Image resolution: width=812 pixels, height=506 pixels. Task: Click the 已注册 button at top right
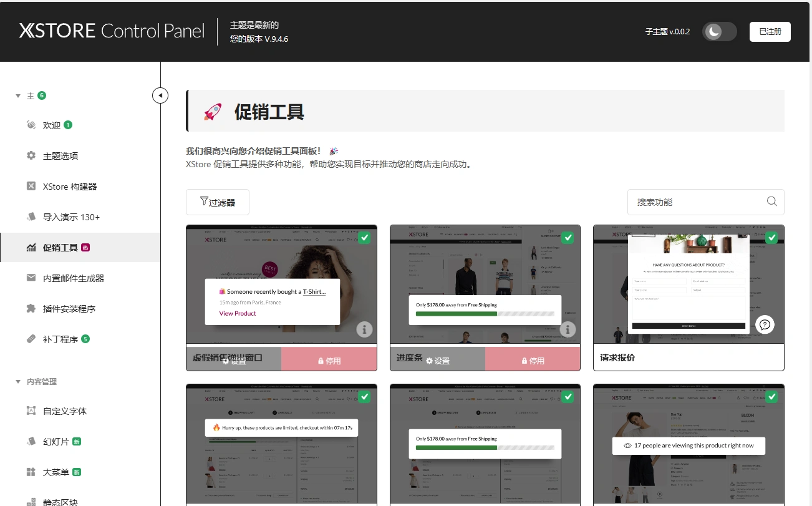[x=770, y=31]
